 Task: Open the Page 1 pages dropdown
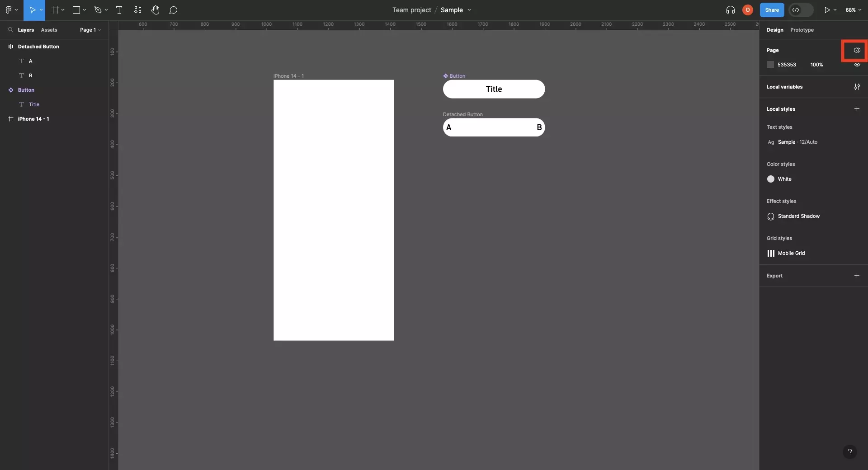(90, 30)
